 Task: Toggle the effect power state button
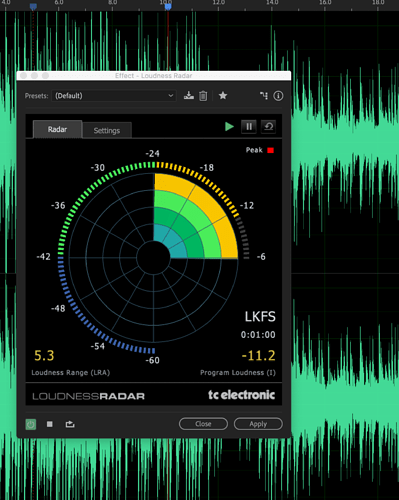point(31,424)
